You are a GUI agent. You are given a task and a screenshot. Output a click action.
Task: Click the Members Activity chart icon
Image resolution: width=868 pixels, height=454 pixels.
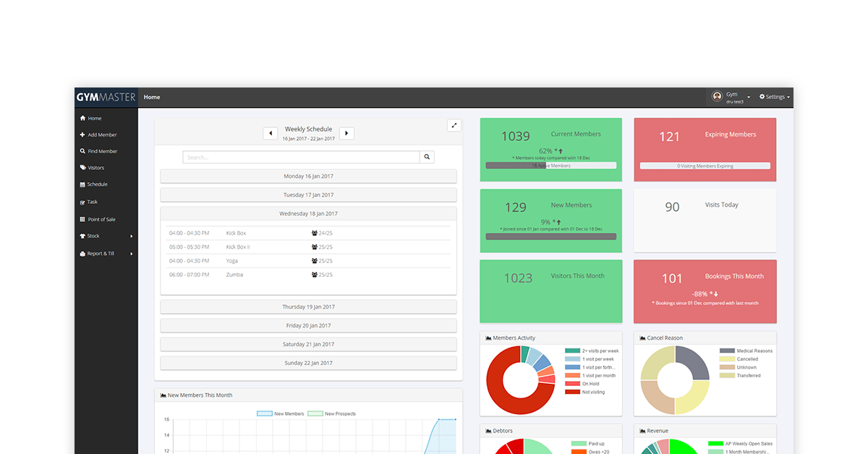point(489,338)
